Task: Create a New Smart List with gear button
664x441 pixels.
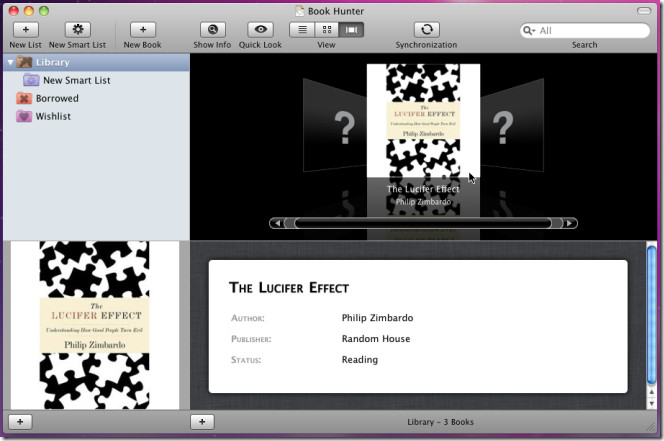Action: [77, 30]
